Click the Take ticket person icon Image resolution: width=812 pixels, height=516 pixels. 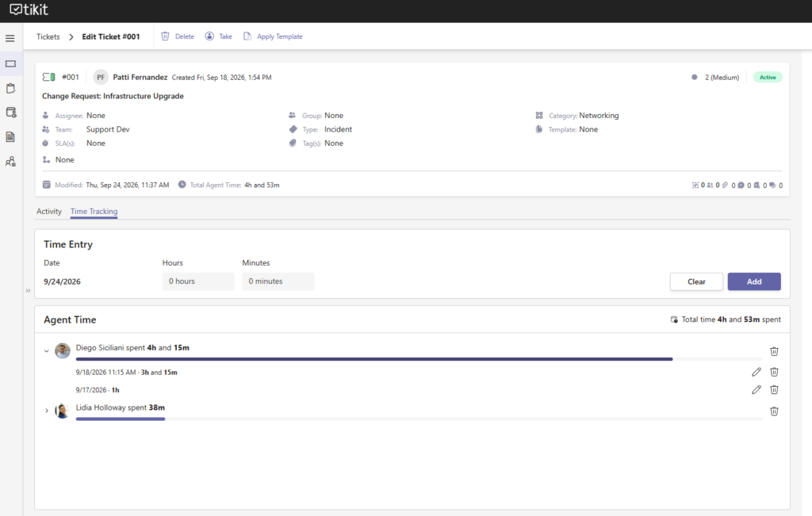click(209, 36)
